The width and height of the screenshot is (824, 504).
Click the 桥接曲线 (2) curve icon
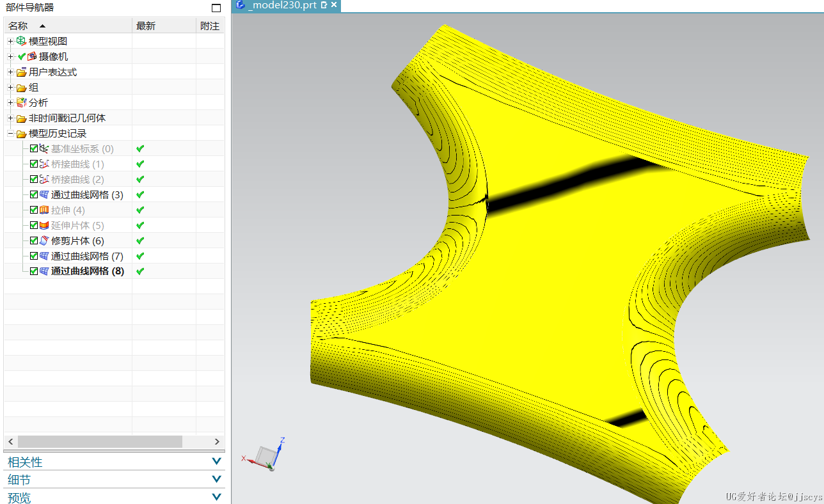click(x=44, y=179)
